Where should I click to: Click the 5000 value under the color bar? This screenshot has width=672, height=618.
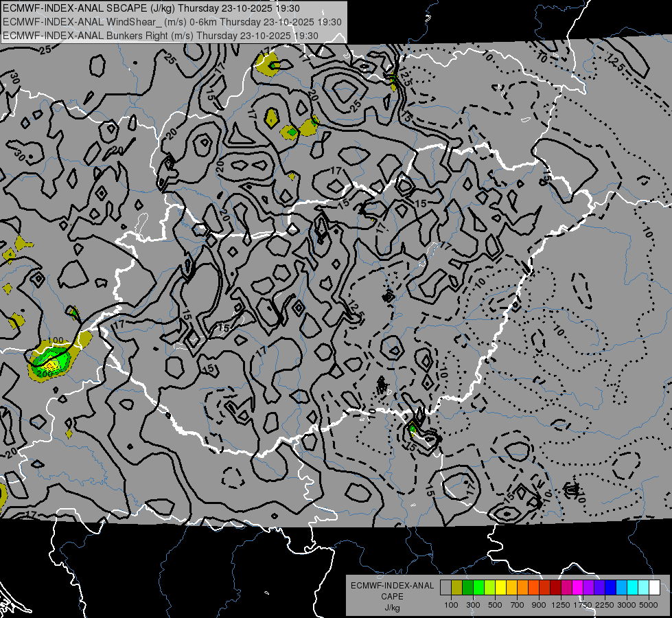coord(649,605)
